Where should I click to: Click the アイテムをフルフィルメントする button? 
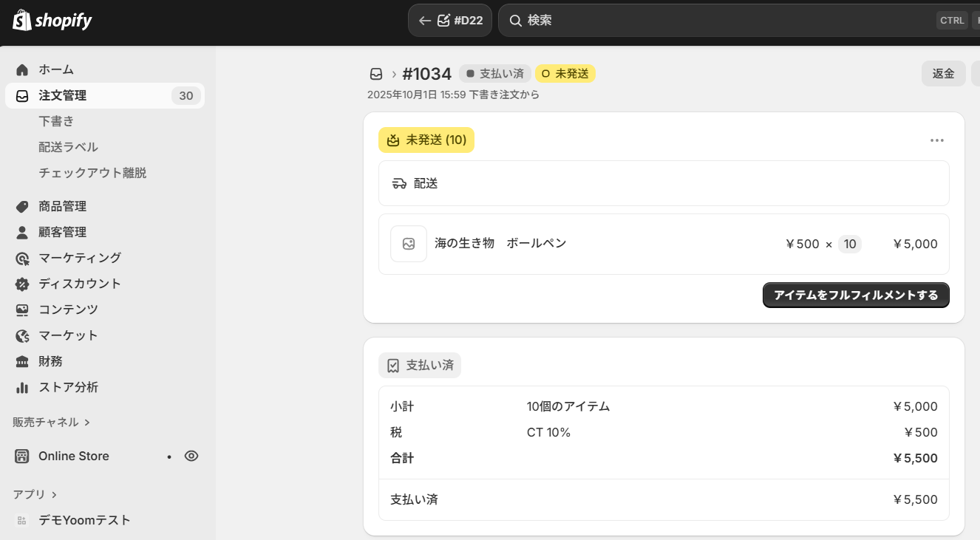coord(856,295)
